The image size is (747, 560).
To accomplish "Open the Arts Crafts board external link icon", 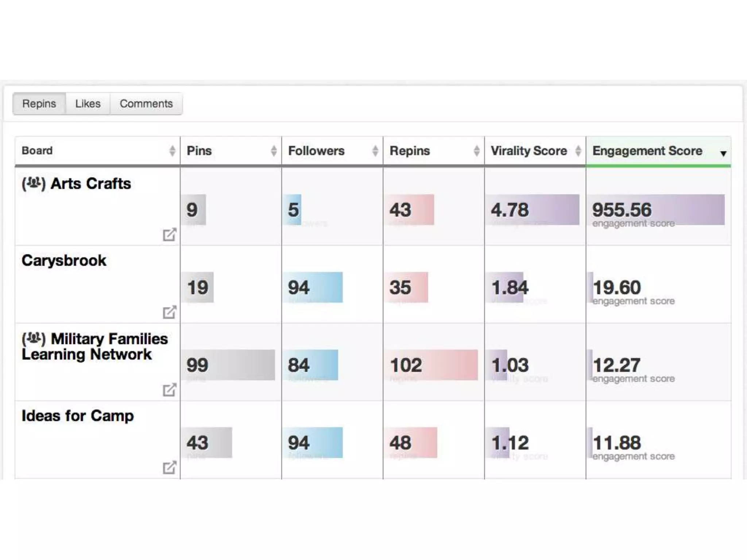I will [170, 234].
